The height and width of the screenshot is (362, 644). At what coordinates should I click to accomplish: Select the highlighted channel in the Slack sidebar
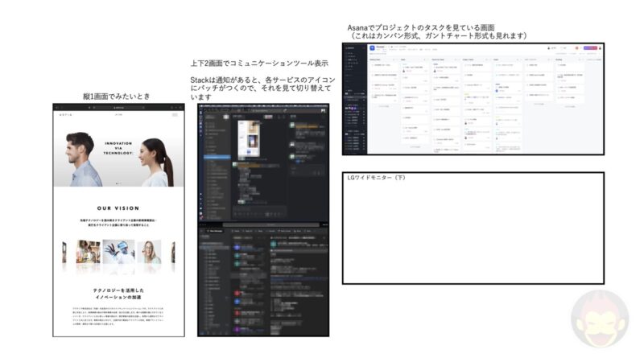point(217,157)
